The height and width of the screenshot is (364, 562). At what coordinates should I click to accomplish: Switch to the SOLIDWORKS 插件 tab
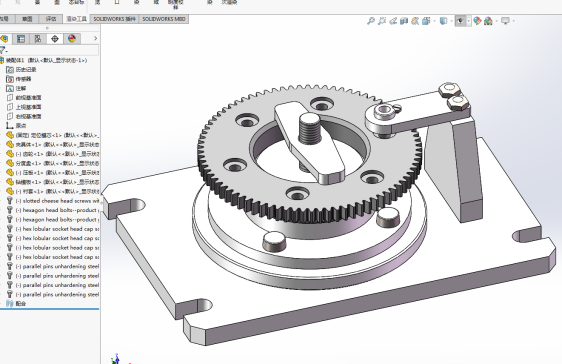114,19
